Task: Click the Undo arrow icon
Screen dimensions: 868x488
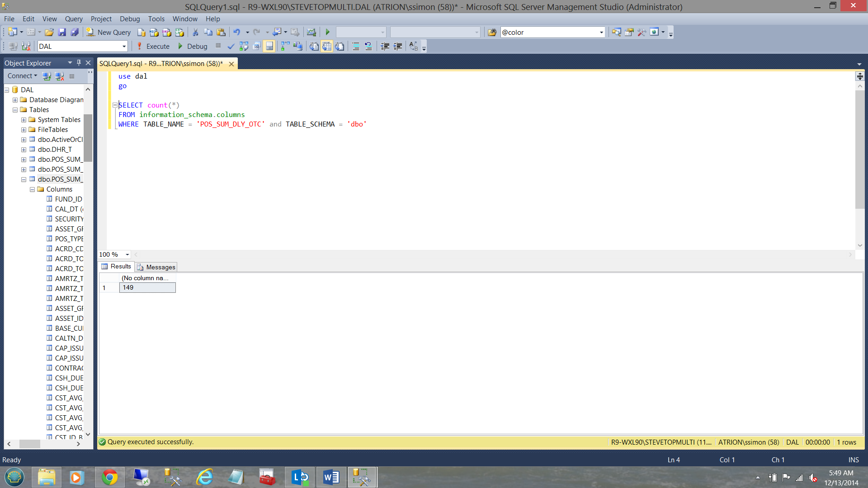Action: click(236, 32)
